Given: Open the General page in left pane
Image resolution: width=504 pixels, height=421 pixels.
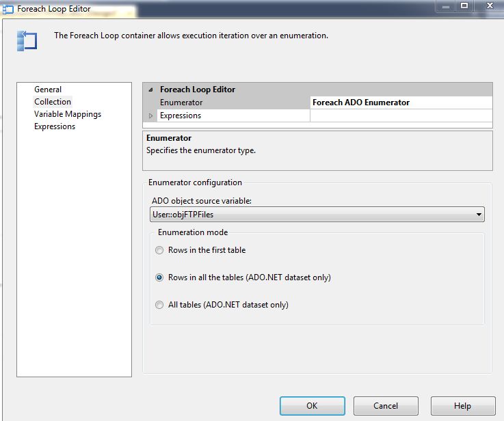Looking at the screenshot, I should (48, 90).
